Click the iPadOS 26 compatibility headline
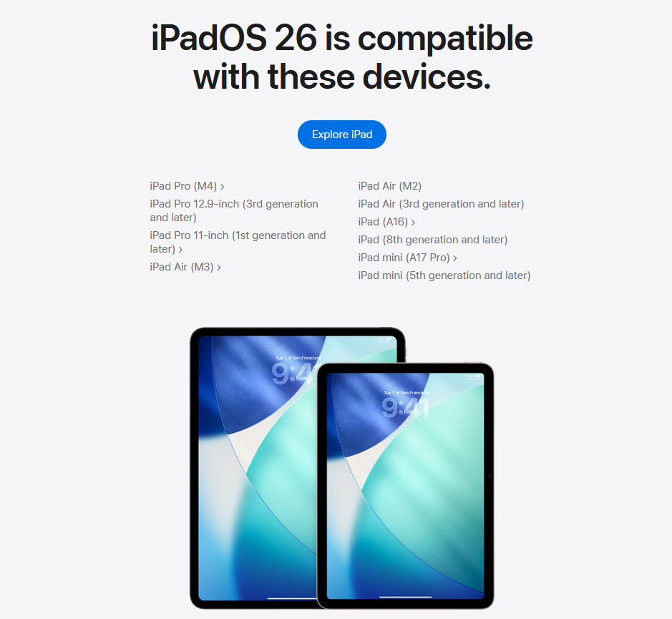The image size is (672, 619). pyautogui.click(x=341, y=57)
